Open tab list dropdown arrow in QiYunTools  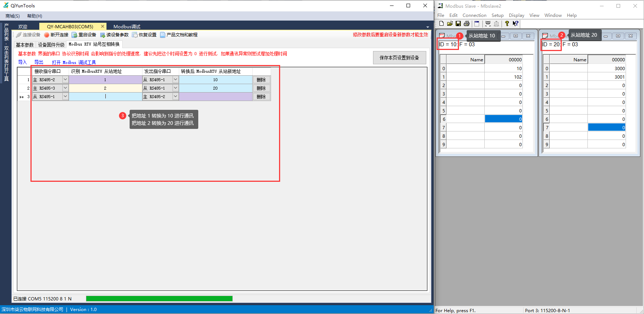pyautogui.click(x=427, y=27)
